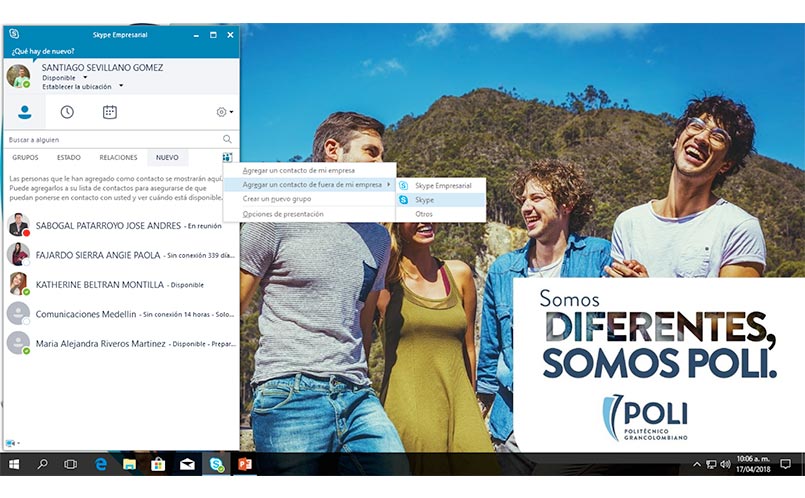Click the add contact icon
This screenshot has width=805, height=498.
(x=227, y=158)
